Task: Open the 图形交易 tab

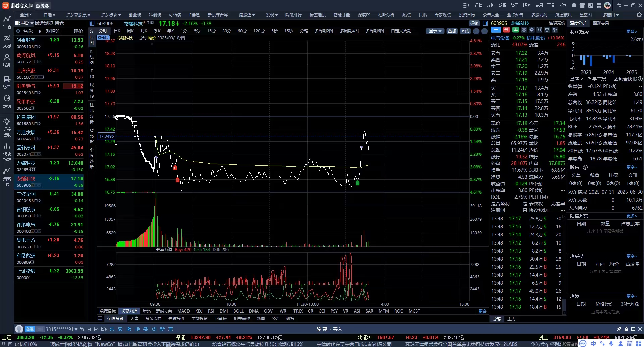Action: click(x=601, y=23)
